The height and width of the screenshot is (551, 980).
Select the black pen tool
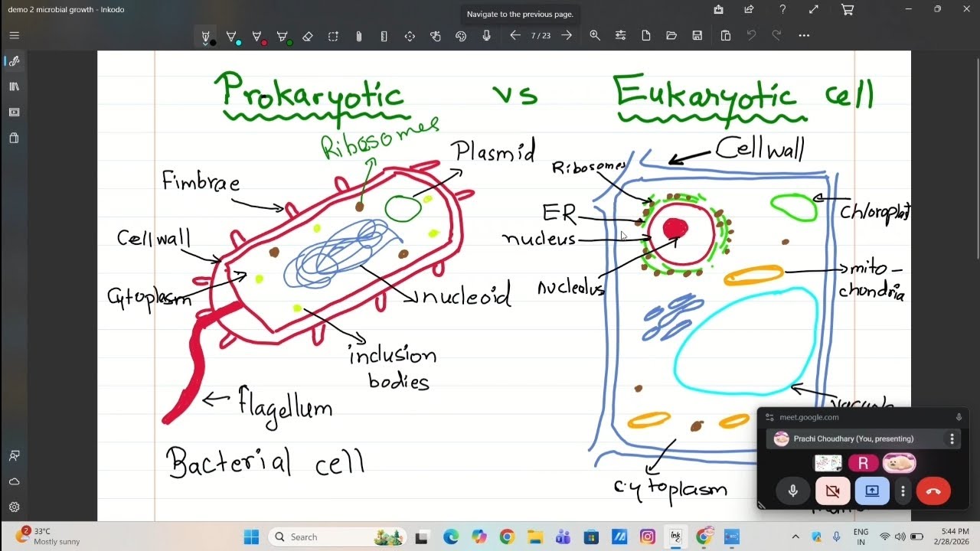pos(207,36)
